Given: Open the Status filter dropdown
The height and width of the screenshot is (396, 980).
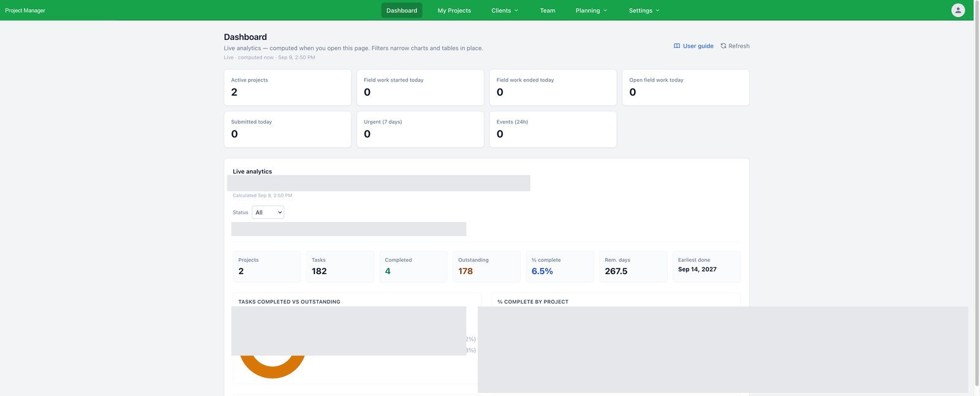Looking at the screenshot, I should [268, 212].
